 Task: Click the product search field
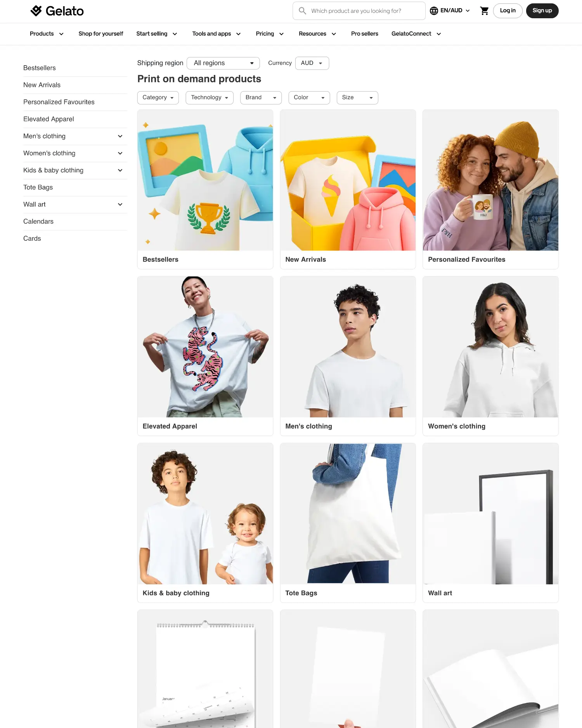(x=359, y=11)
